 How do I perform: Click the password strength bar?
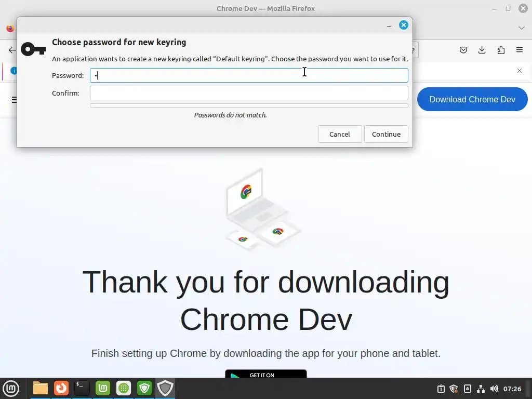coord(249,105)
